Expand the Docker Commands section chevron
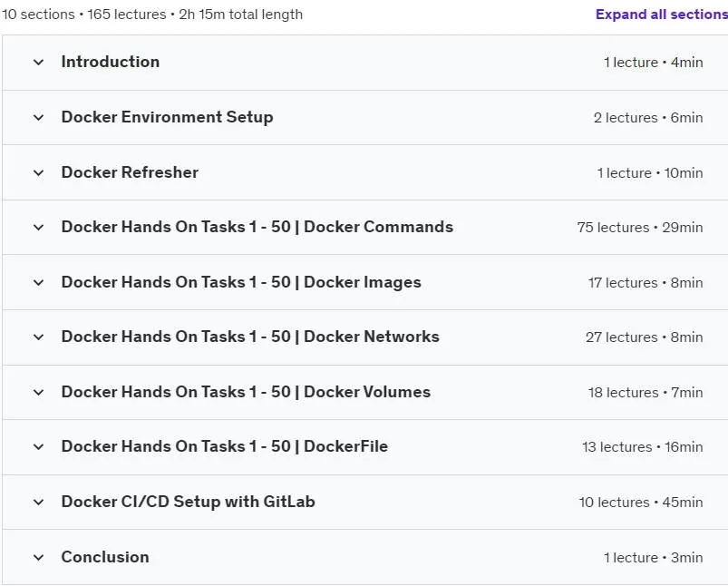Viewport: 728px width, 586px height. coord(39,228)
